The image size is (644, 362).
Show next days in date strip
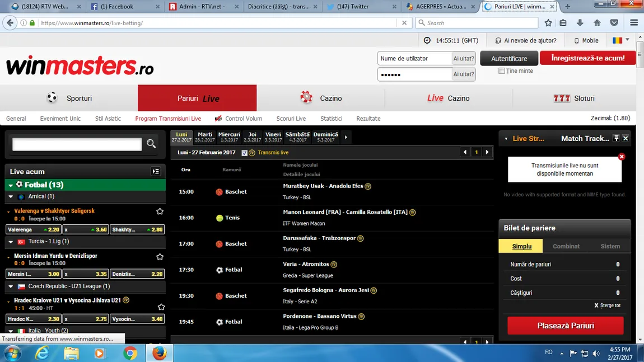click(346, 137)
